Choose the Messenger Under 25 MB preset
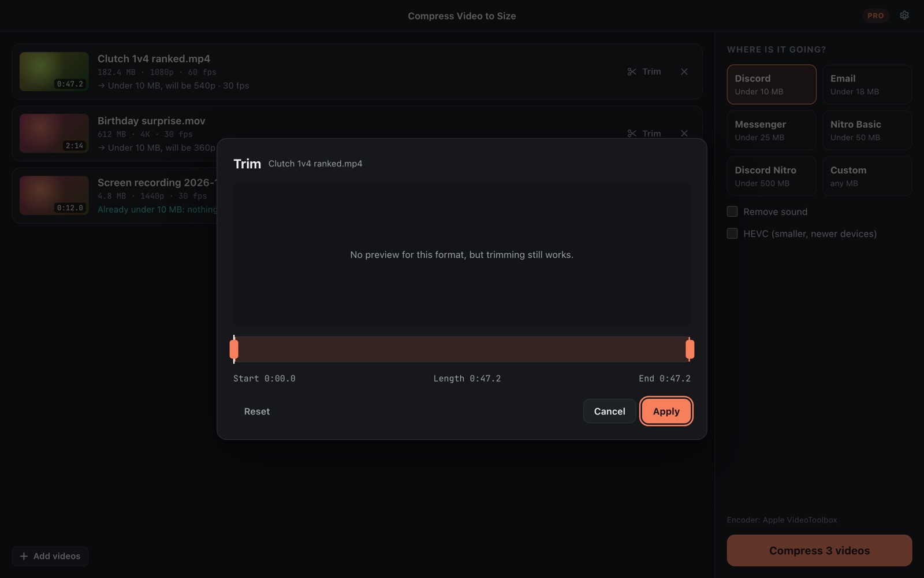This screenshot has height=578, width=924. [x=772, y=130]
